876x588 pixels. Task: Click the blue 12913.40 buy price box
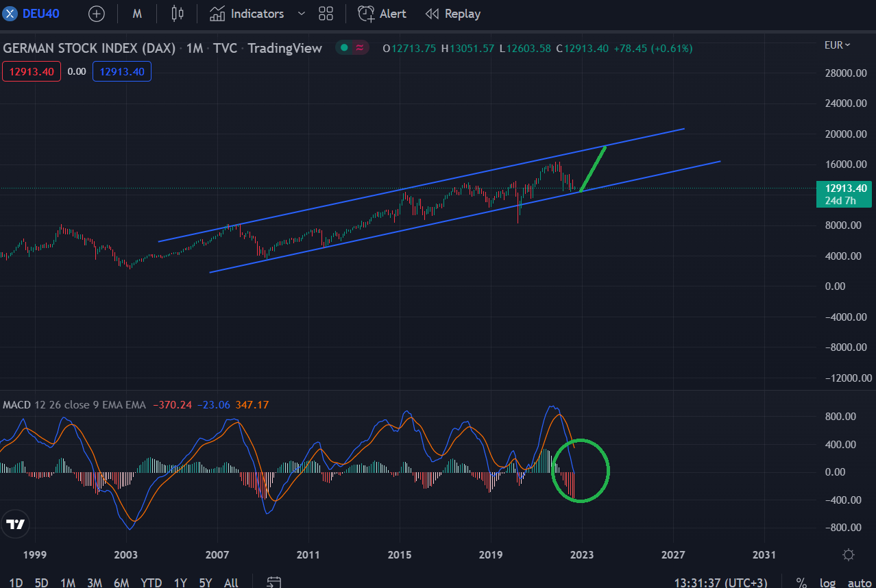click(x=122, y=71)
